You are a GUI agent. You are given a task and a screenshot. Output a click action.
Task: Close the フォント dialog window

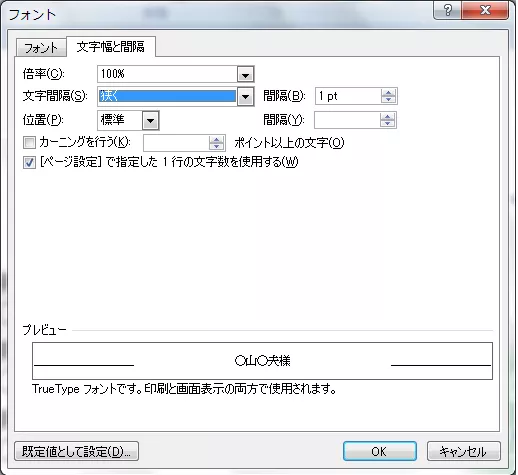click(x=485, y=10)
